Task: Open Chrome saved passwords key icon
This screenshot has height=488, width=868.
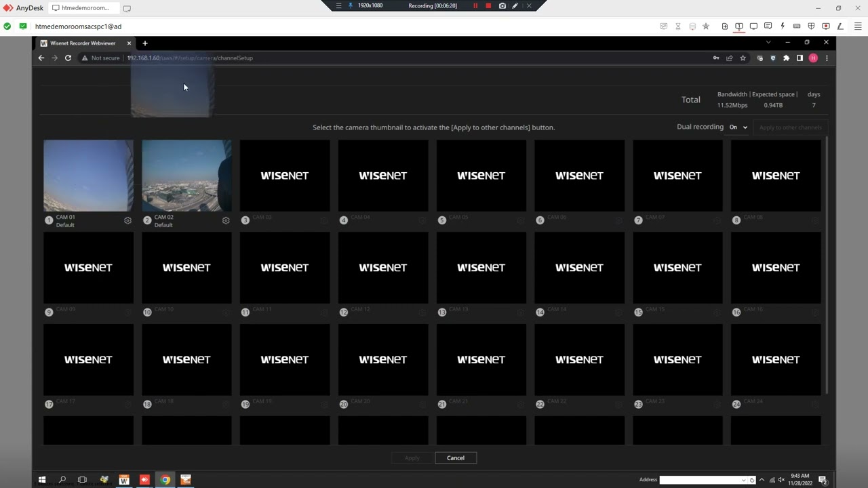Action: click(715, 58)
